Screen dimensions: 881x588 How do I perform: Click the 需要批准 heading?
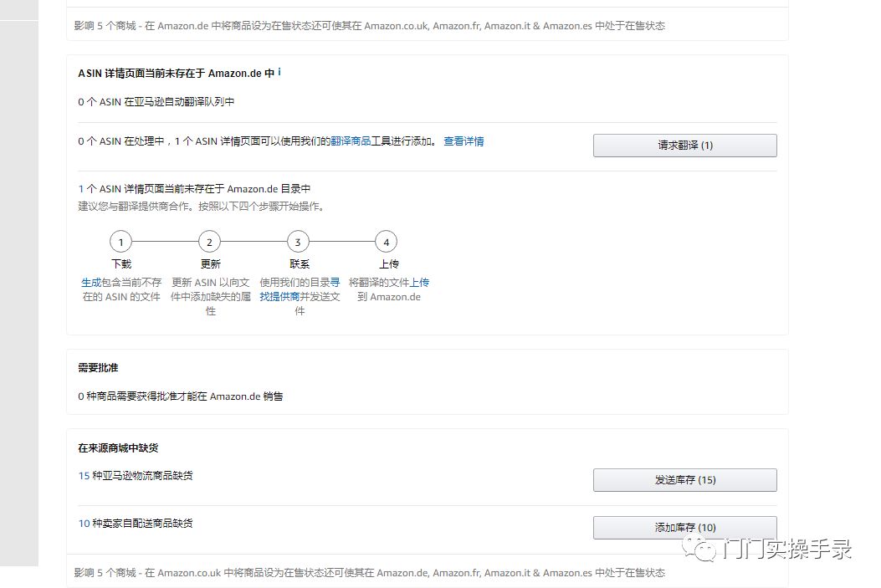tap(99, 368)
